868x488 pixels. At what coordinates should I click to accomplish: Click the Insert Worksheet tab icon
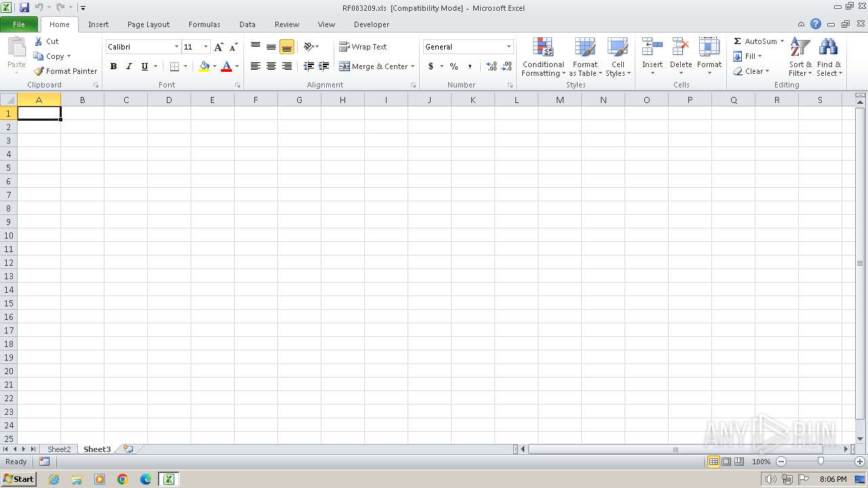pos(128,449)
